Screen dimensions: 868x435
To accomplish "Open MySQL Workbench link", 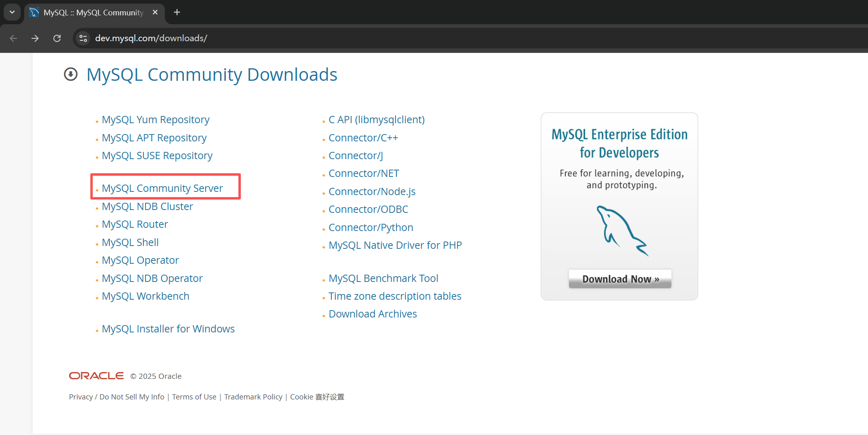I will coord(145,296).
